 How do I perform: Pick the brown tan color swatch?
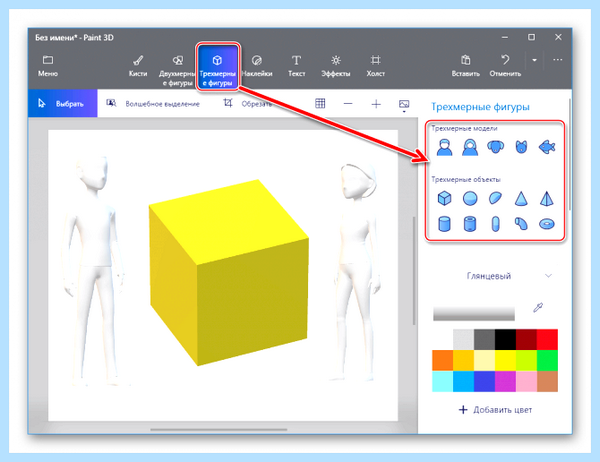(x=547, y=382)
